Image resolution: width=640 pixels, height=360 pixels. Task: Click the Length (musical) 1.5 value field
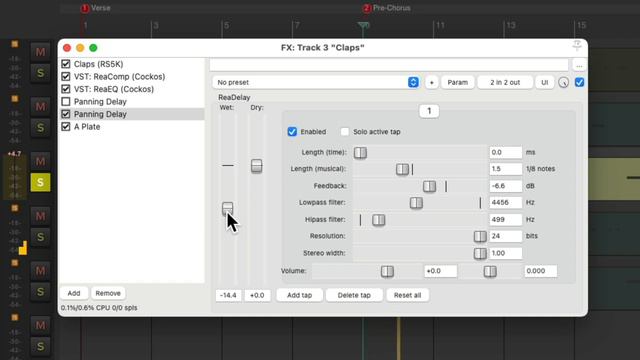coord(505,169)
